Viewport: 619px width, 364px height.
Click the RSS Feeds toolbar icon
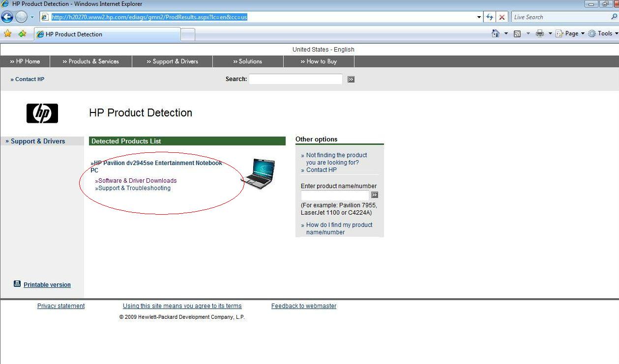[x=517, y=33]
